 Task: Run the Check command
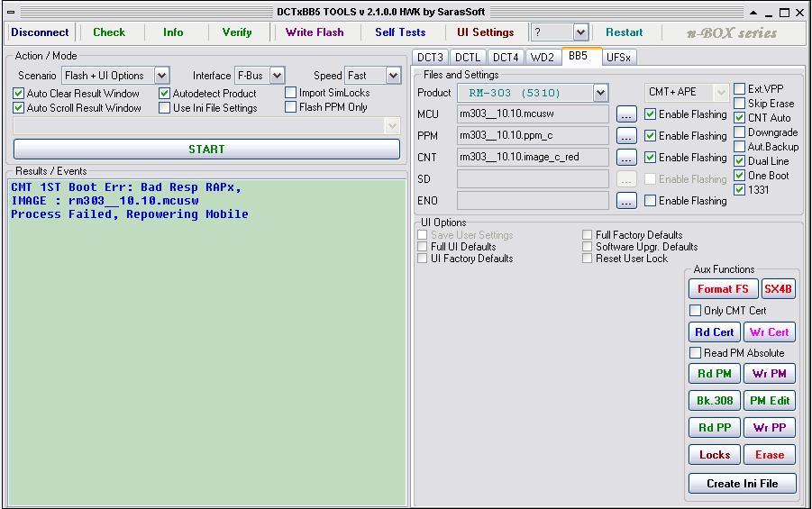[109, 32]
